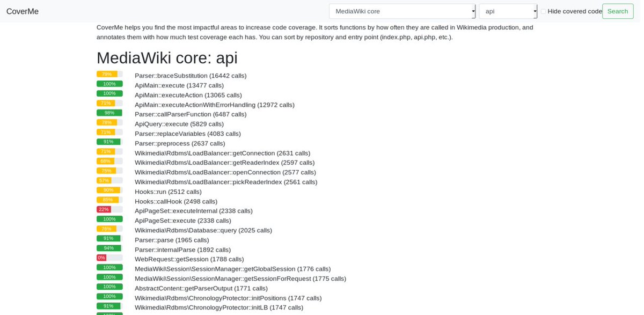The width and height of the screenshot is (644, 315).
Task: Select 'ApiMain::execute (13477 calls)' row
Action: [x=179, y=85]
